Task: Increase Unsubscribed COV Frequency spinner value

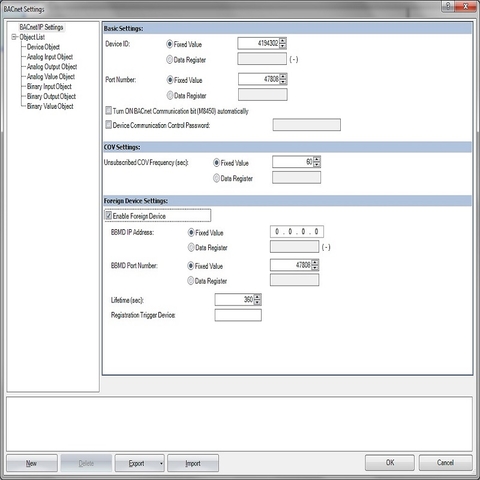Action: (x=317, y=159)
